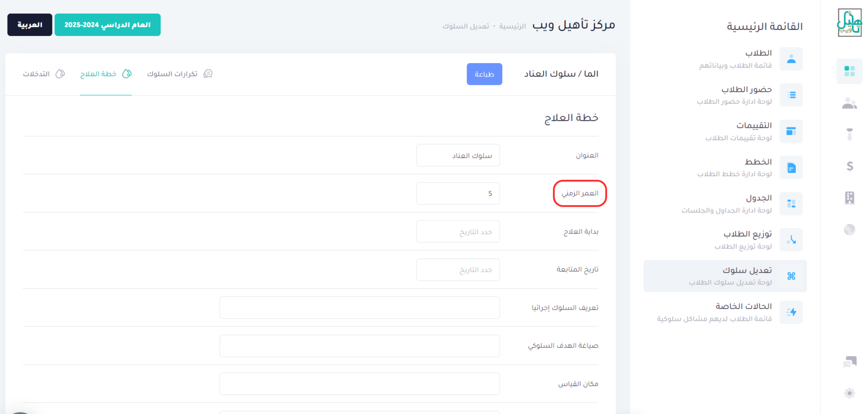Click the تعديل سلوك command icon

(x=791, y=276)
